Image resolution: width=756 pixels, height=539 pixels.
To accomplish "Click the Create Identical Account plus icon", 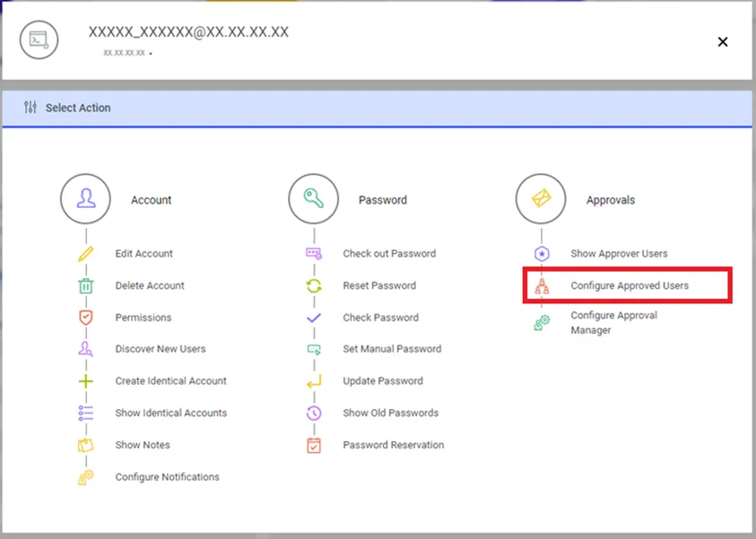I will coord(86,381).
